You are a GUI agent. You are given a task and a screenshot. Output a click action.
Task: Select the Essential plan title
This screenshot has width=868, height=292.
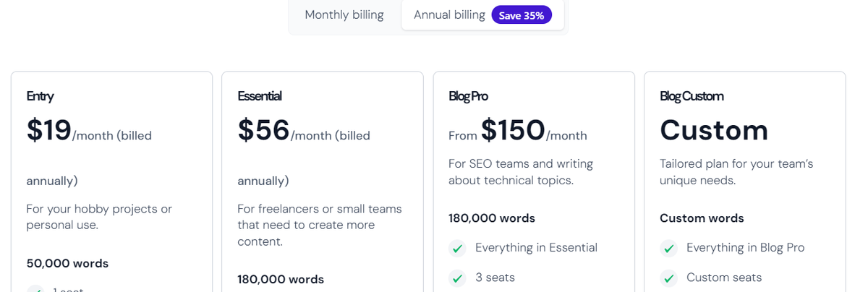pos(260,96)
